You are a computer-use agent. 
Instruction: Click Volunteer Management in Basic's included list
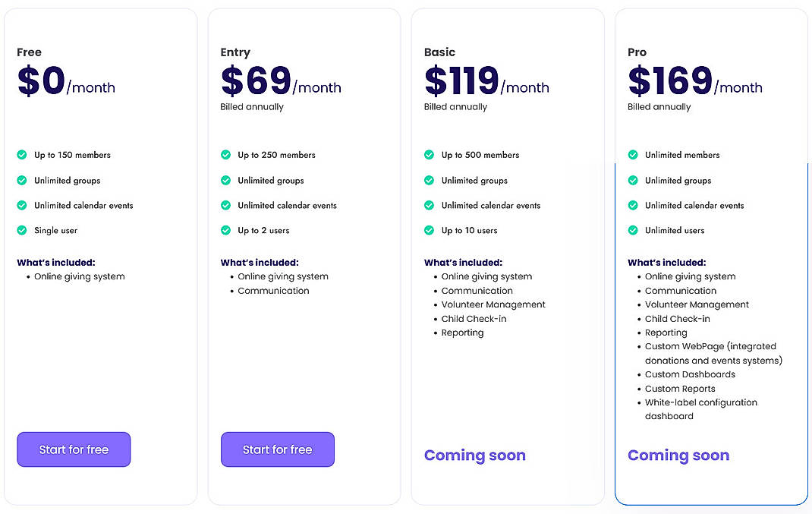click(494, 304)
